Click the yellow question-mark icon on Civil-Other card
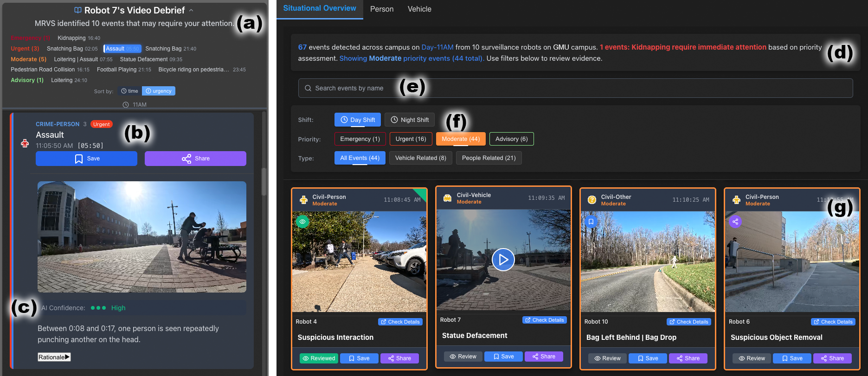 click(592, 200)
